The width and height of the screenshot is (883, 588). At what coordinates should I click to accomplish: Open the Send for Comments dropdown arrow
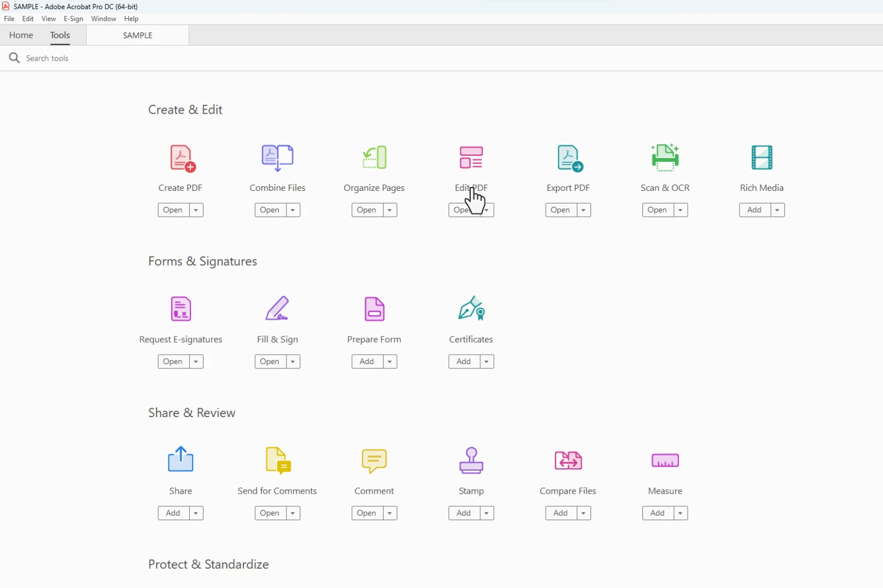[x=294, y=514]
